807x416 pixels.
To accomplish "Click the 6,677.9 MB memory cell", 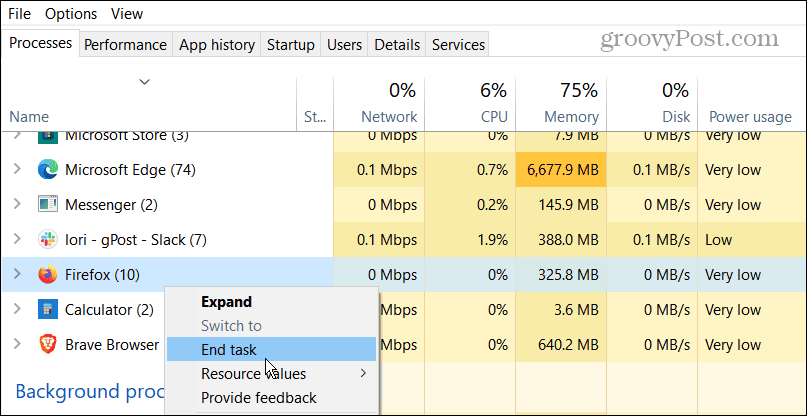I will click(x=561, y=170).
